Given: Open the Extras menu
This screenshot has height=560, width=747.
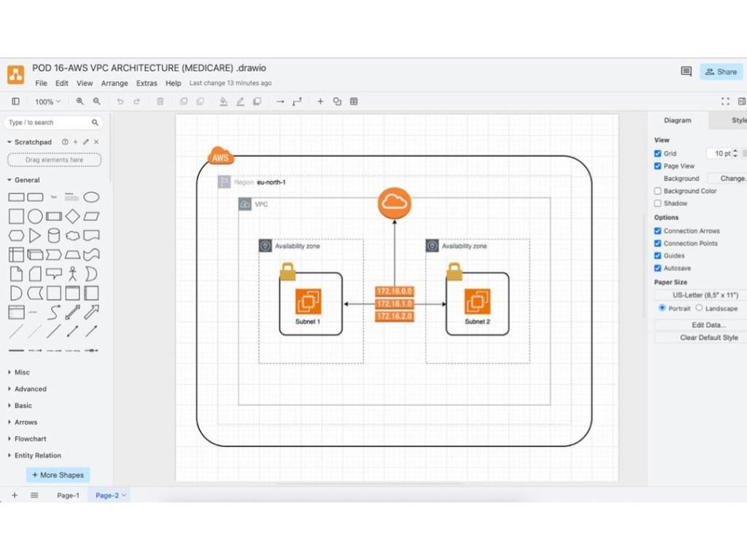Looking at the screenshot, I should (x=147, y=83).
